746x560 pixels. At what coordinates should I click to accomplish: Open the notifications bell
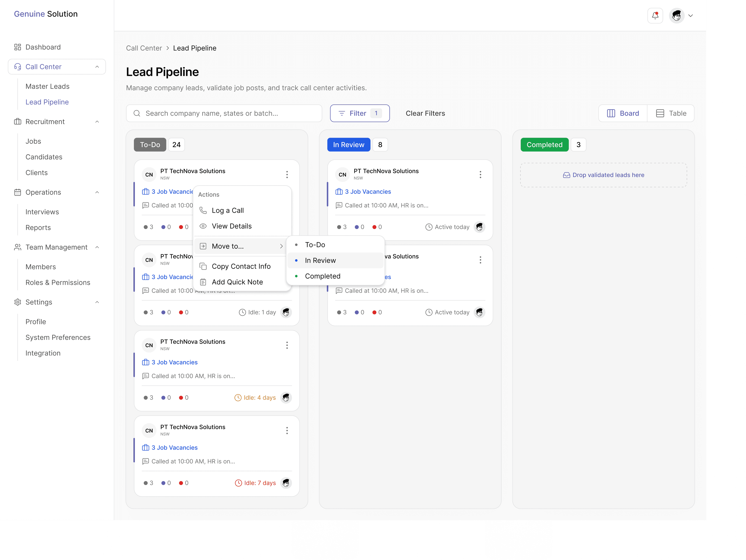(655, 16)
